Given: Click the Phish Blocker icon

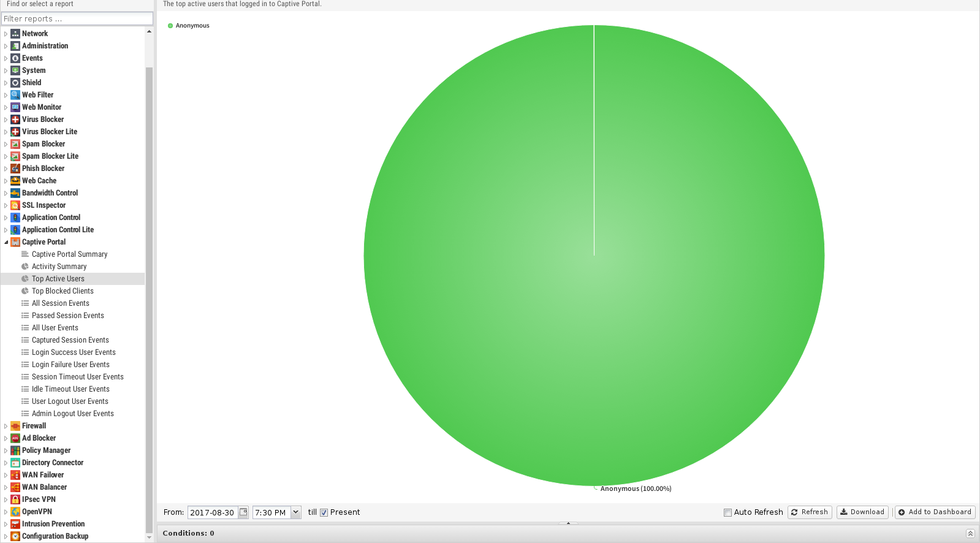Looking at the screenshot, I should pos(15,169).
